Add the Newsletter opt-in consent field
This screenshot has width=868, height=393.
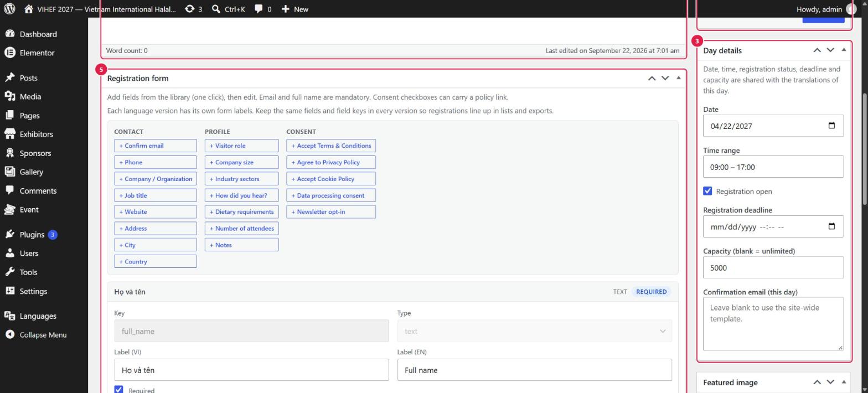point(331,211)
